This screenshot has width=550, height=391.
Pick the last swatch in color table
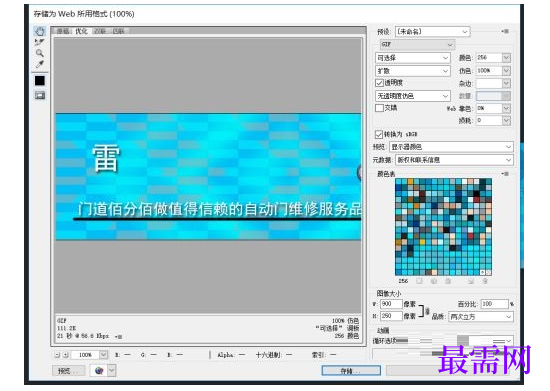[488, 272]
